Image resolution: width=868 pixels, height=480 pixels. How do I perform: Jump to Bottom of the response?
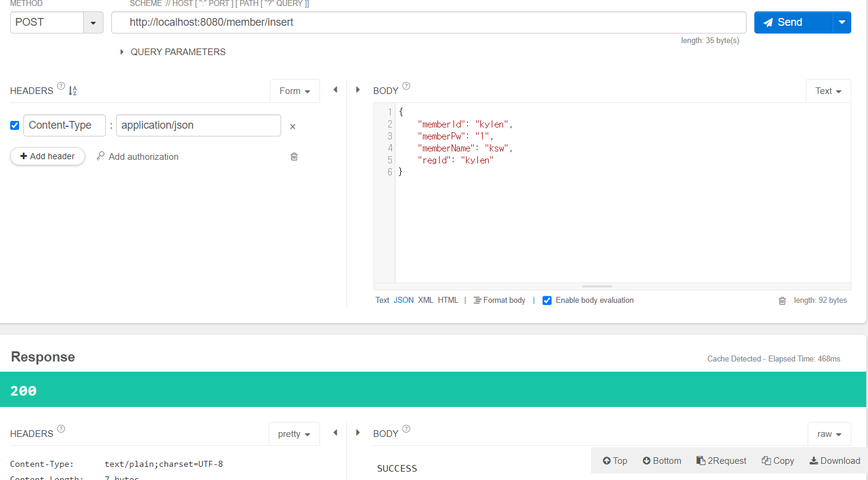[x=662, y=461]
